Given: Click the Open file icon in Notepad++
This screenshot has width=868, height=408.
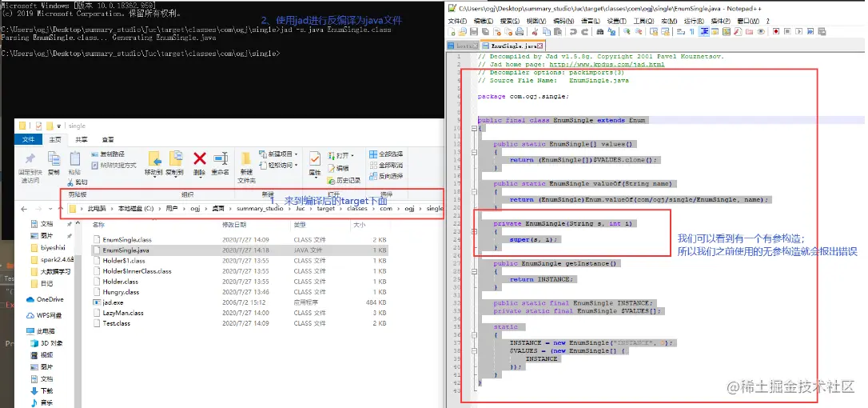Looking at the screenshot, I should pyautogui.click(x=462, y=31).
